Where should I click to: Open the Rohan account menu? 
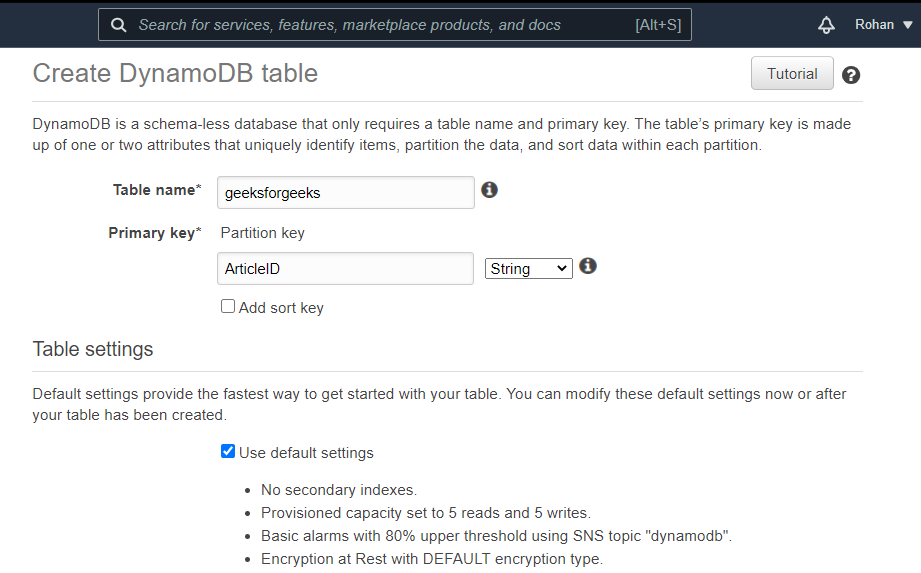(x=874, y=25)
